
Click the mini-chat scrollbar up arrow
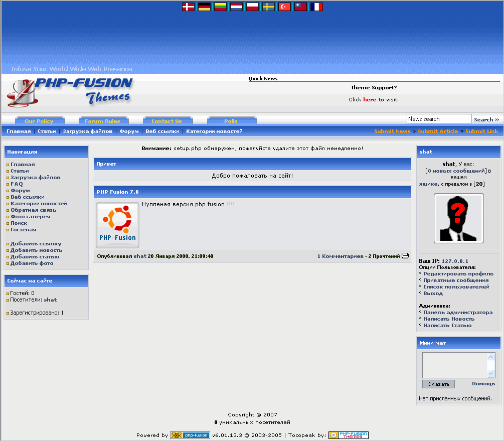click(x=491, y=357)
